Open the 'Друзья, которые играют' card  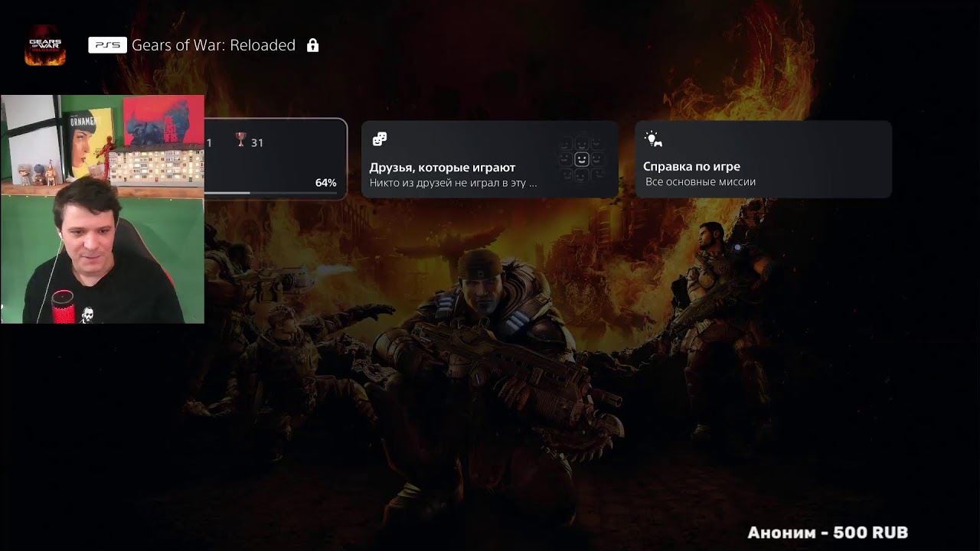pos(489,159)
